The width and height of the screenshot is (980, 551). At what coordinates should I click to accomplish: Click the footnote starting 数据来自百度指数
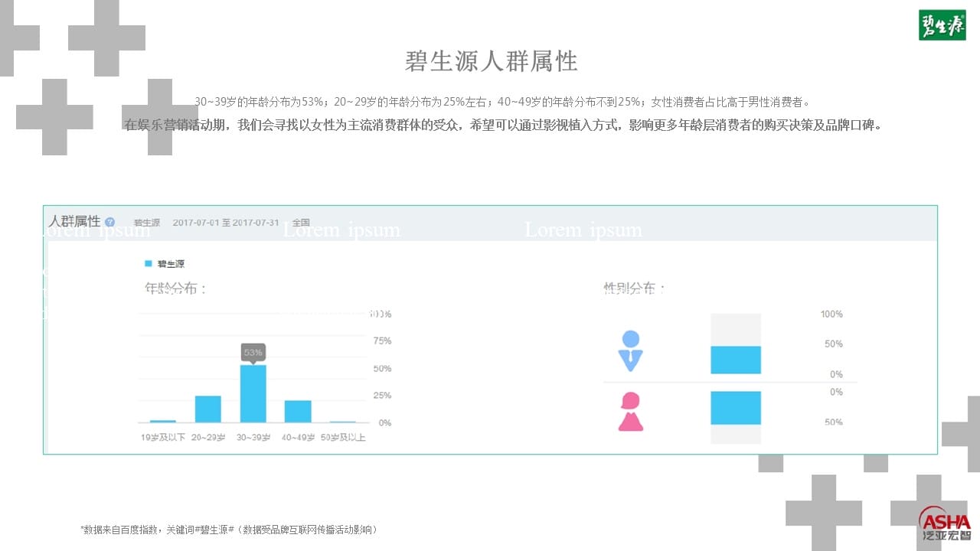(229, 530)
